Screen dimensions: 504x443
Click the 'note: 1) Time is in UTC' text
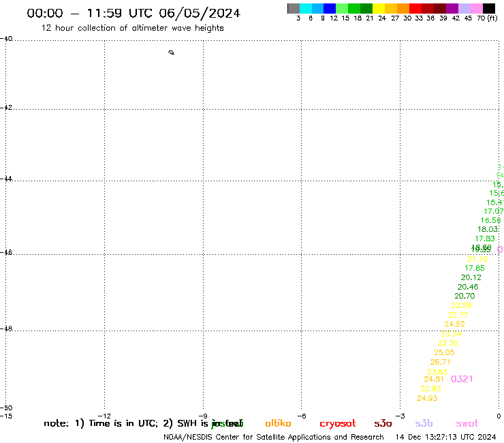pos(101,423)
